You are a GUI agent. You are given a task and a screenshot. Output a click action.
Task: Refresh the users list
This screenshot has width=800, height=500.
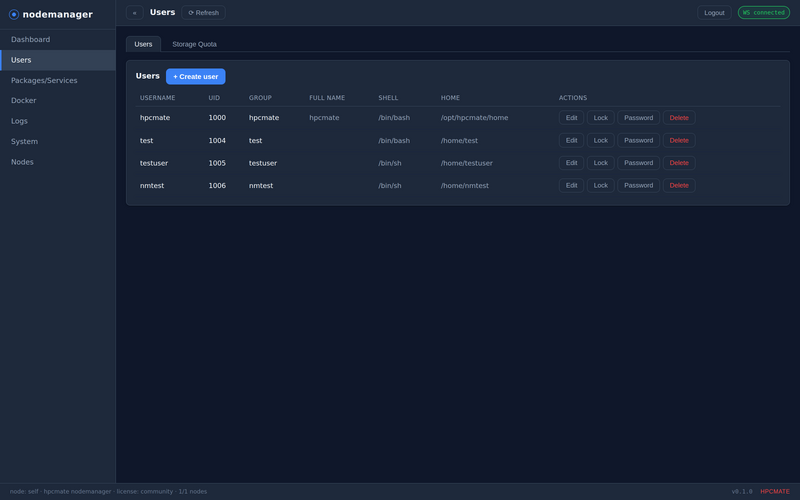[204, 13]
